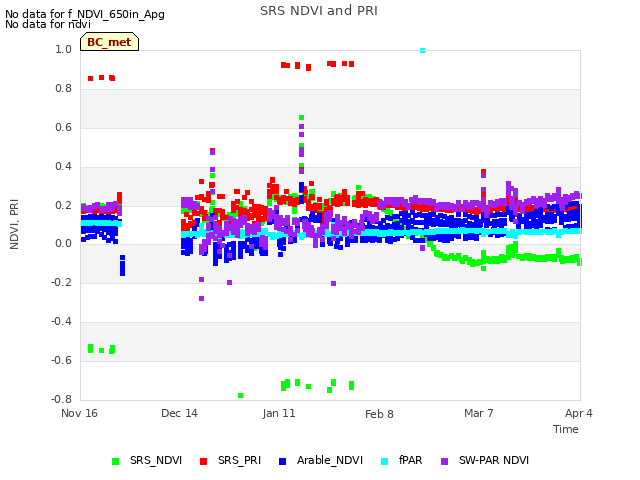The image size is (640, 480).
Task: Click the green SRS_NDVI legend swatch
Action: [x=116, y=461]
